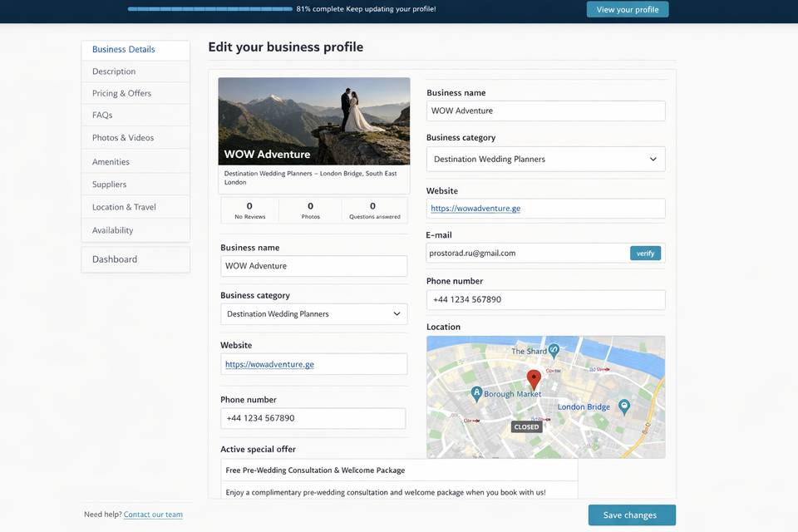Click the WOW Adventure cover photo
The height and width of the screenshot is (532, 798).
pos(314,121)
